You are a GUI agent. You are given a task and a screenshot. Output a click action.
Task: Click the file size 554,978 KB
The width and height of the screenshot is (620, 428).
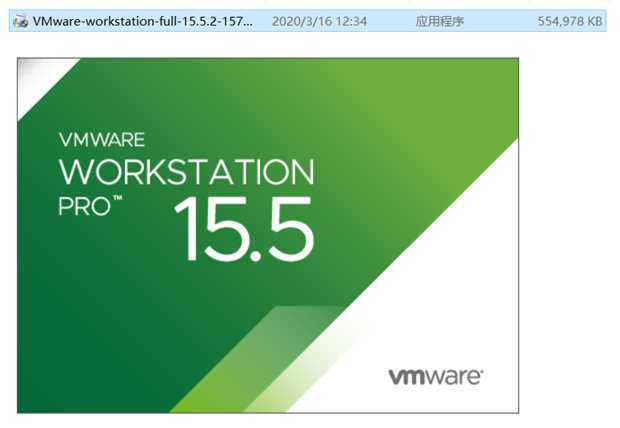pyautogui.click(x=570, y=21)
